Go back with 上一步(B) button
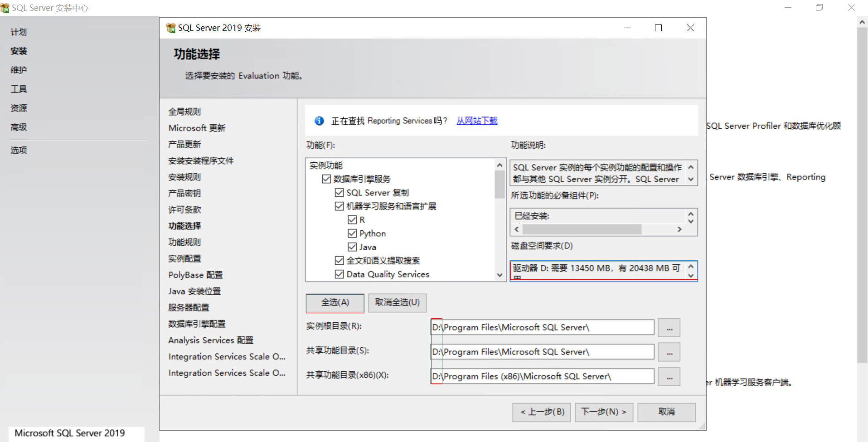This screenshot has width=868, height=442. (x=542, y=412)
